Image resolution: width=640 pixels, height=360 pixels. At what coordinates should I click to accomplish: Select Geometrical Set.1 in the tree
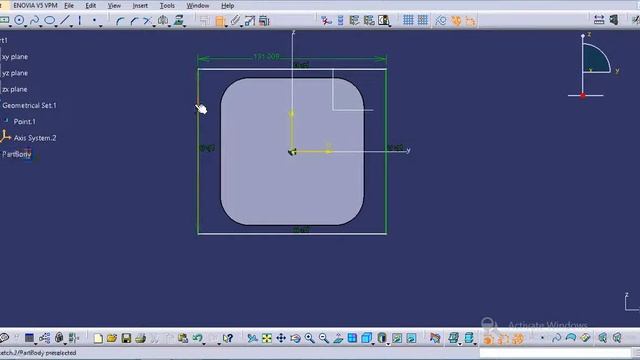[29, 105]
